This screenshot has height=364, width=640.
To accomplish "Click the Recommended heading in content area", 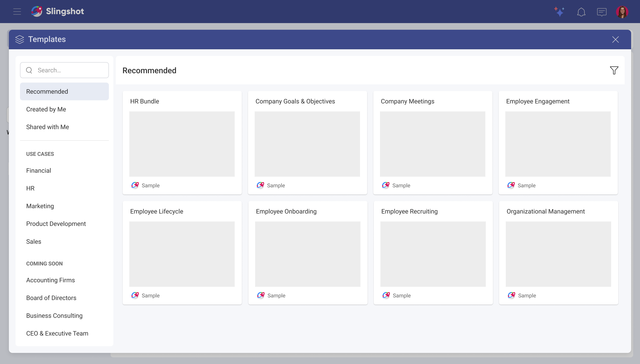I will point(149,71).
